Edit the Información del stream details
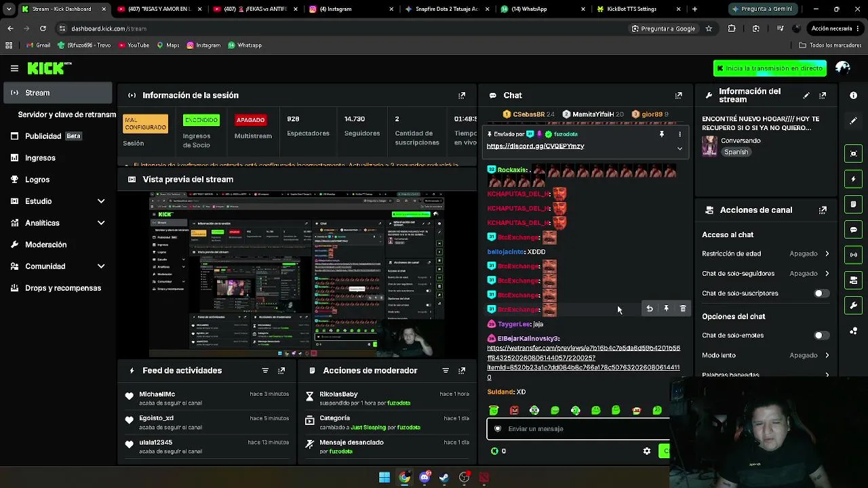Screen dimensions: 868x488 (806, 96)
